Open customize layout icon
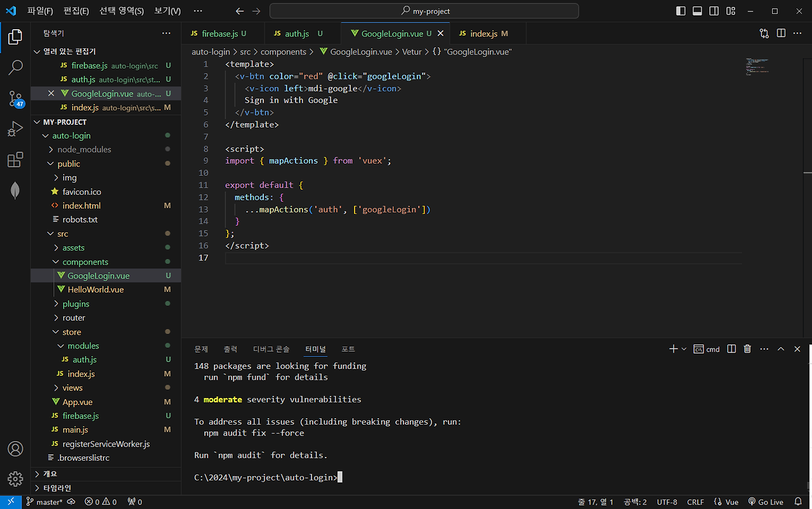 pos(731,11)
